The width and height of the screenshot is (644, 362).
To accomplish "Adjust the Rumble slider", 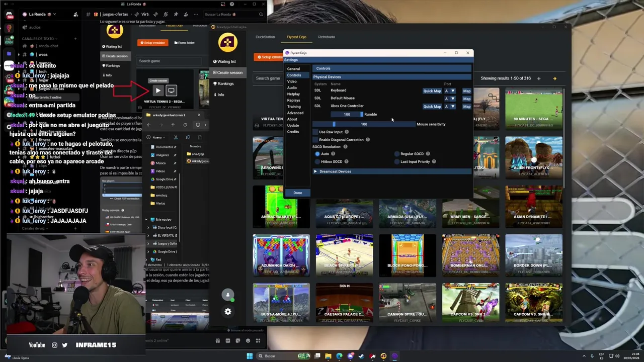I will click(x=347, y=114).
